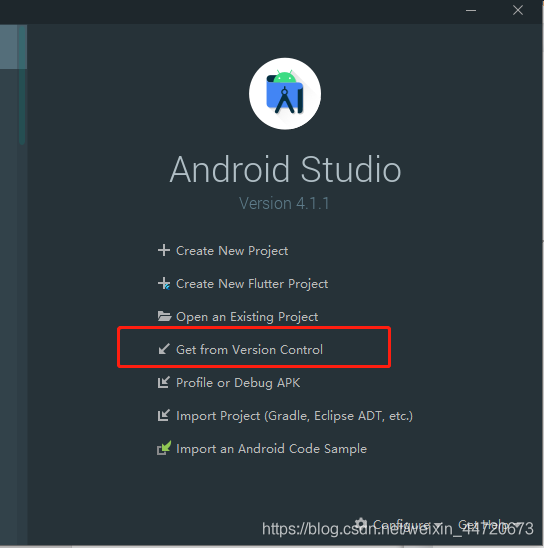Screen dimensions: 544x548
Task: Open the Configure dropdown menu
Action: (x=399, y=525)
